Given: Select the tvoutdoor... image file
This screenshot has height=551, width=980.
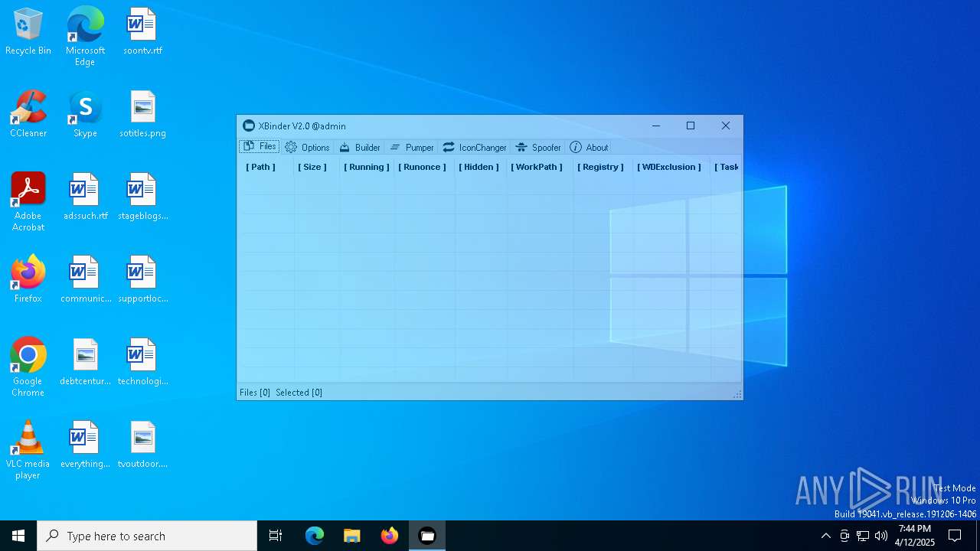Looking at the screenshot, I should tap(142, 445).
